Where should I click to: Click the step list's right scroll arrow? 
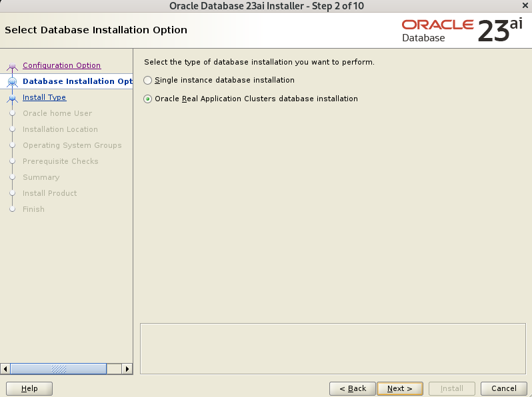(x=127, y=368)
